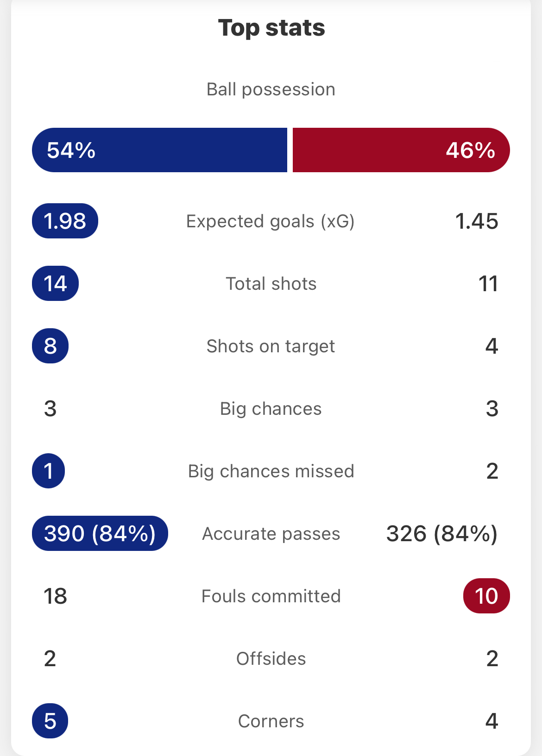Open the Total shots stat row

(x=271, y=284)
